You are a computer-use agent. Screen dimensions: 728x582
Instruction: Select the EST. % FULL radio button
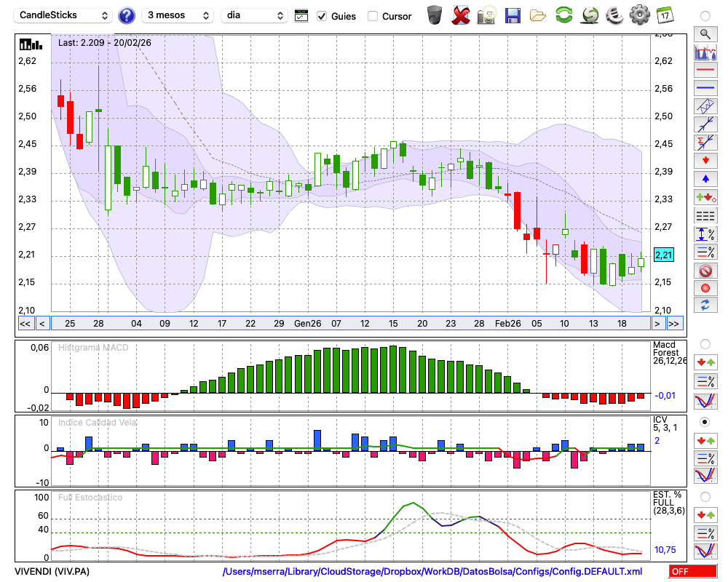pyautogui.click(x=705, y=497)
